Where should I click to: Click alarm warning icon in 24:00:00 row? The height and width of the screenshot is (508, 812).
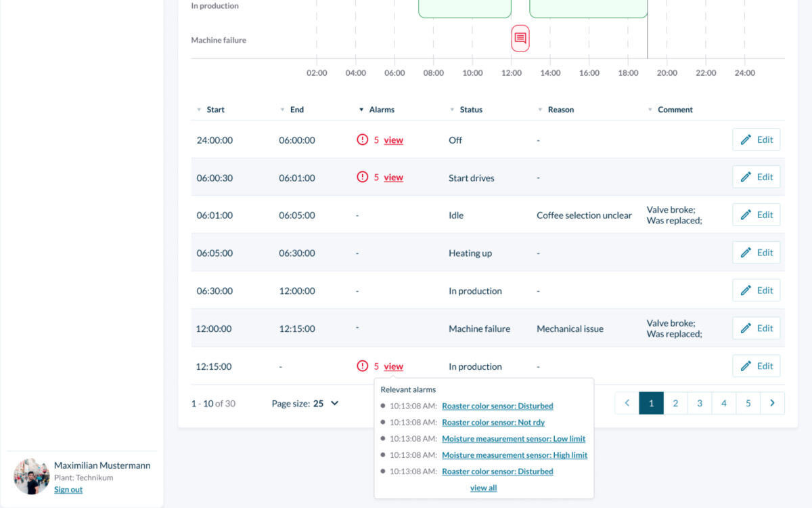[363, 140]
